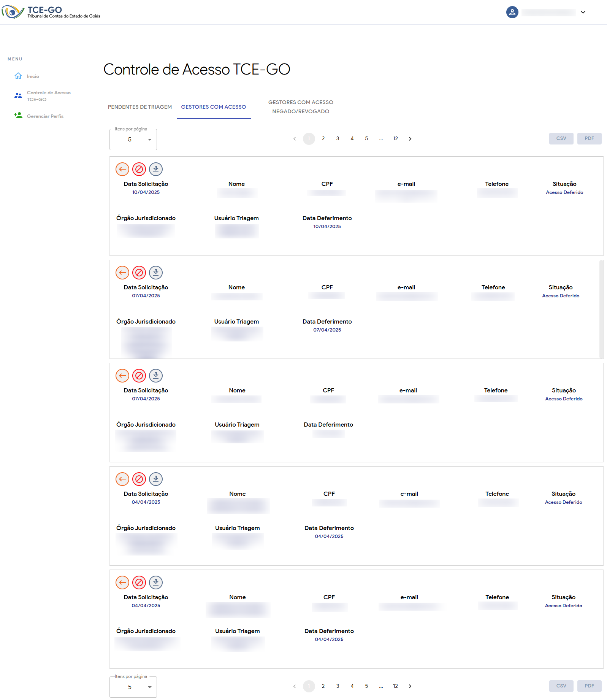Export the list with top PDF button
The width and height of the screenshot is (607, 700).
[589, 138]
